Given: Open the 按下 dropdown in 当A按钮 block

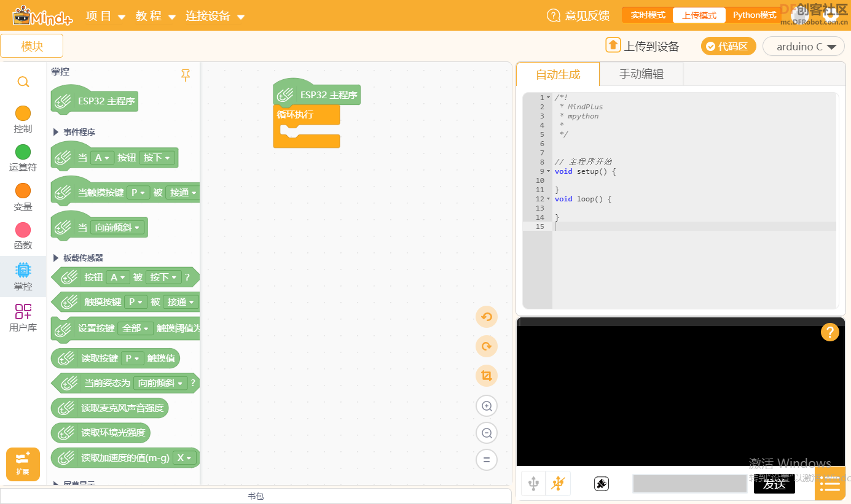Looking at the screenshot, I should pos(157,158).
